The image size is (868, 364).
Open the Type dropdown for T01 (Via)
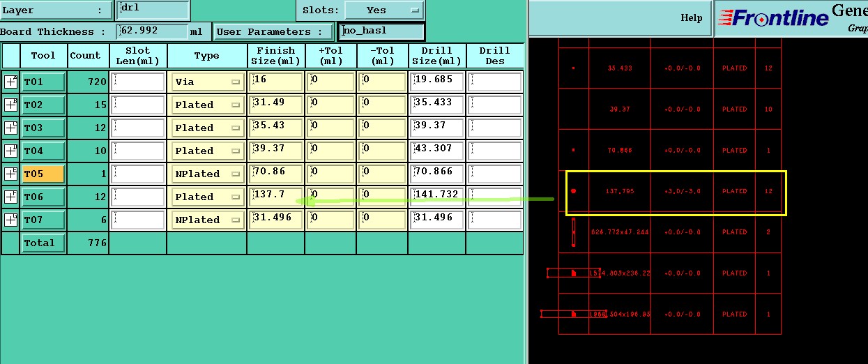coord(207,82)
